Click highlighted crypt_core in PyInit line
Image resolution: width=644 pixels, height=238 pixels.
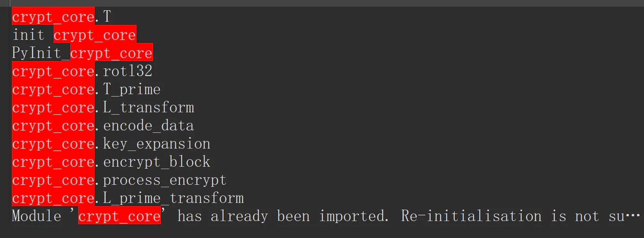[x=112, y=53]
